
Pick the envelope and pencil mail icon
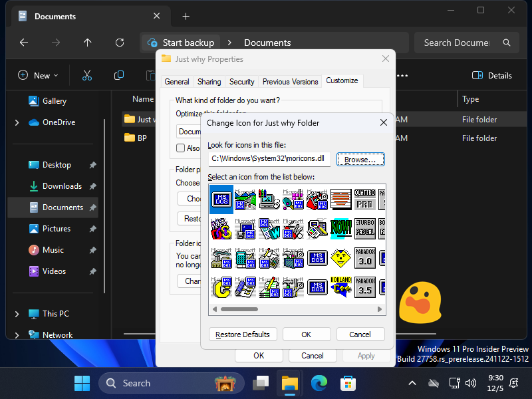coord(269,258)
